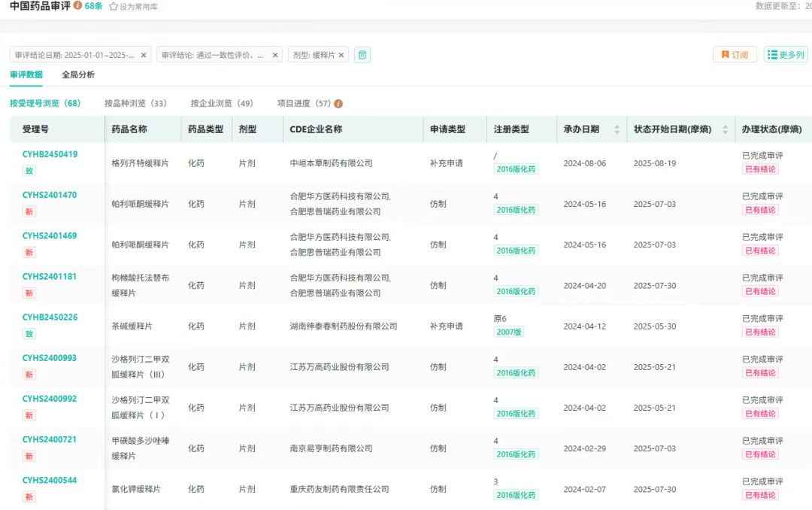Switch to the 全局分析 tab
Image resolution: width=812 pixels, height=510 pixels.
click(x=78, y=74)
